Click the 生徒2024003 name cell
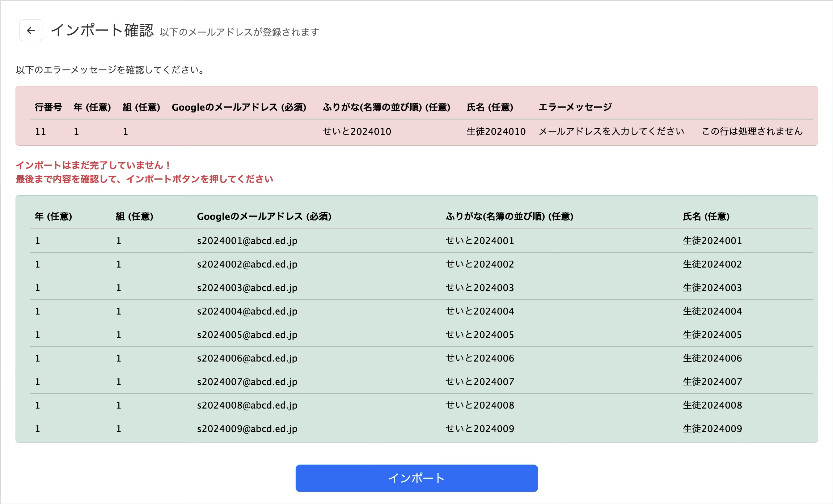 click(712, 288)
